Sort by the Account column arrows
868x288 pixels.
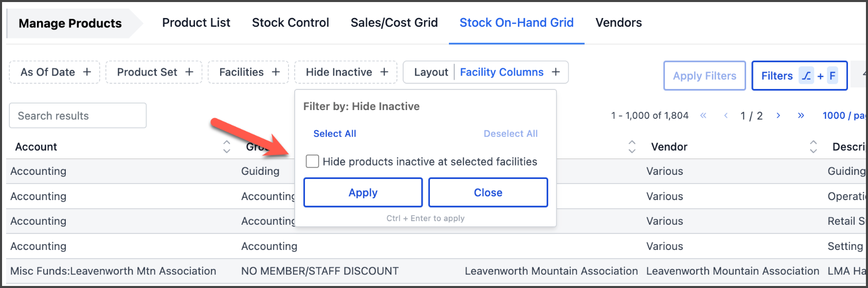226,147
